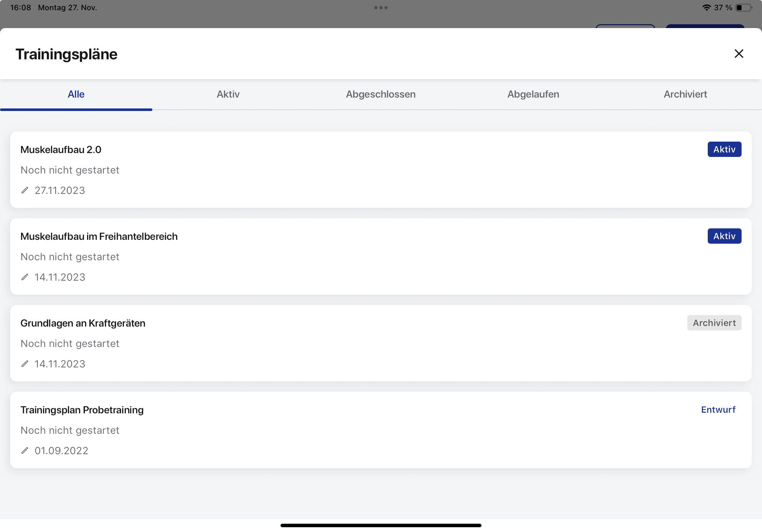Viewport: 762px width, 532px height.
Task: Show the Archiviert tab
Action: pyautogui.click(x=685, y=94)
